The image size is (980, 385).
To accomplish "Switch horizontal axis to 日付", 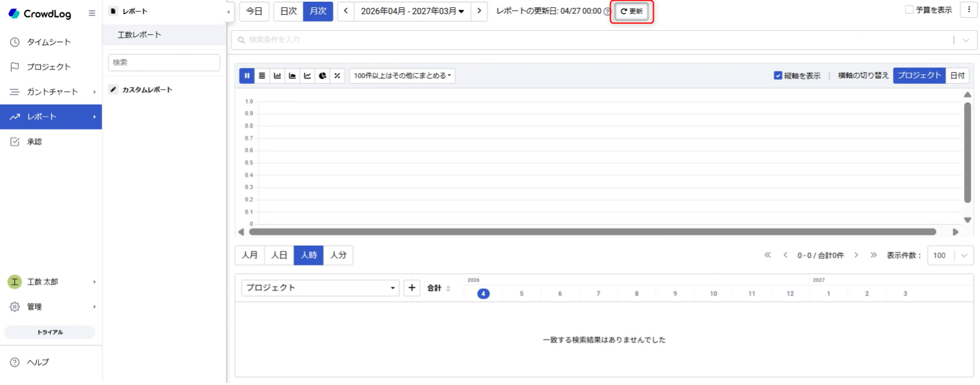I will [957, 76].
